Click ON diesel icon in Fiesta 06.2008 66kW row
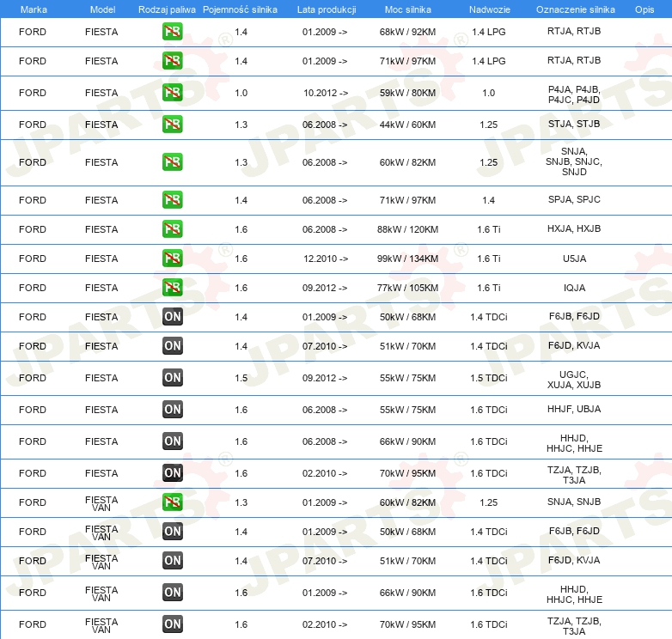672x639 pixels. [x=172, y=441]
